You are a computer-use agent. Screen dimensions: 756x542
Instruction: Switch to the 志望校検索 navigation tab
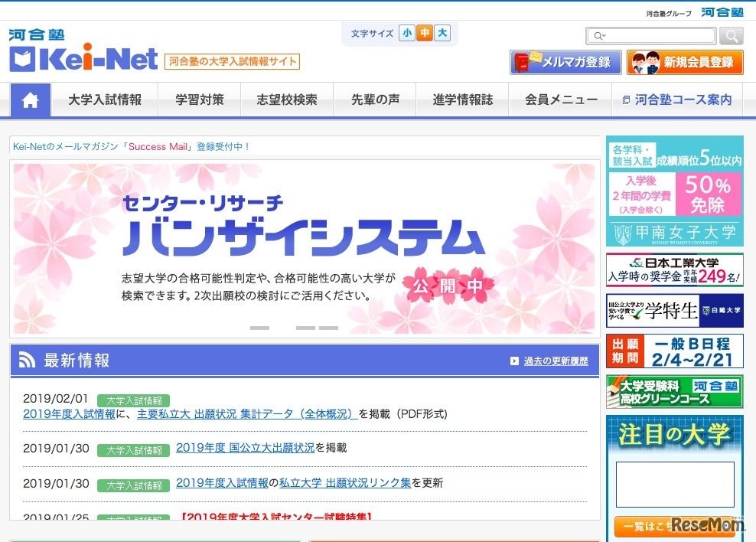pyautogui.click(x=287, y=99)
